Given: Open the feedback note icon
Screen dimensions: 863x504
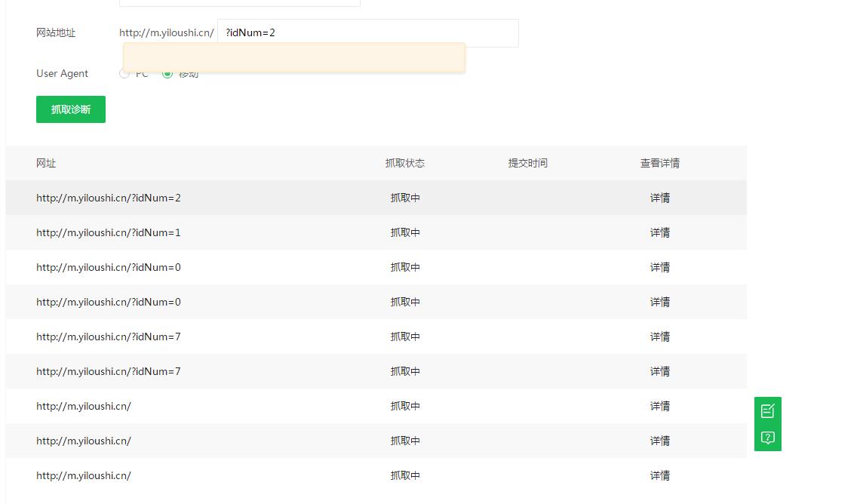Looking at the screenshot, I should [x=767, y=410].
